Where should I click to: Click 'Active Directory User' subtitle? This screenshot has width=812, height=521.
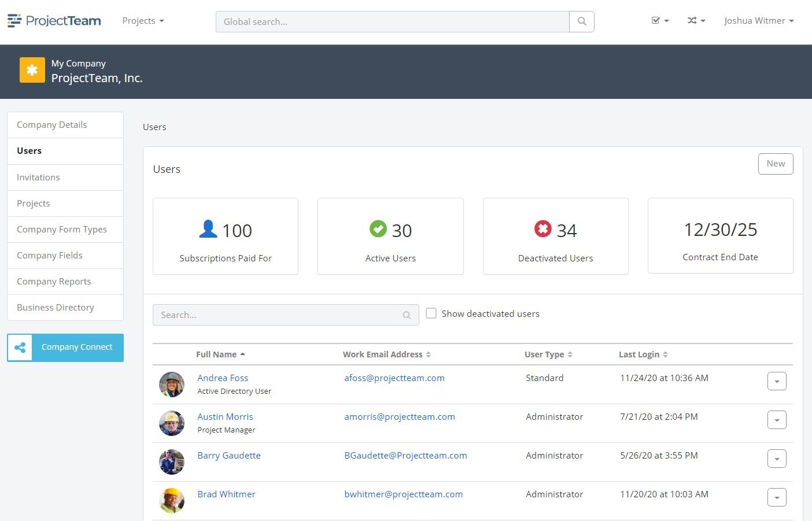pyautogui.click(x=234, y=391)
